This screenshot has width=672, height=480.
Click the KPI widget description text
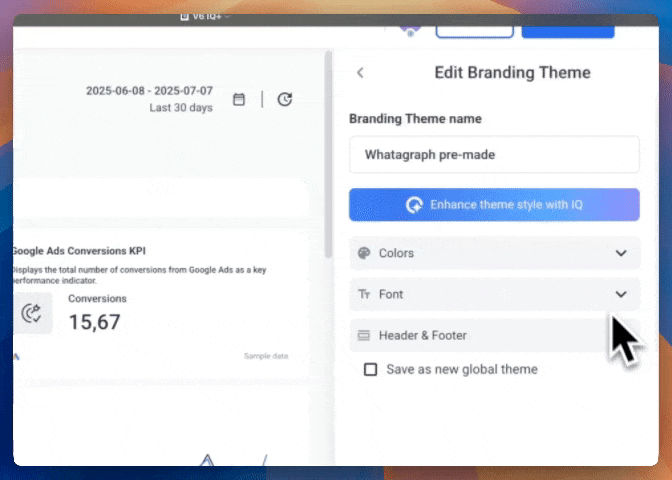click(x=139, y=275)
